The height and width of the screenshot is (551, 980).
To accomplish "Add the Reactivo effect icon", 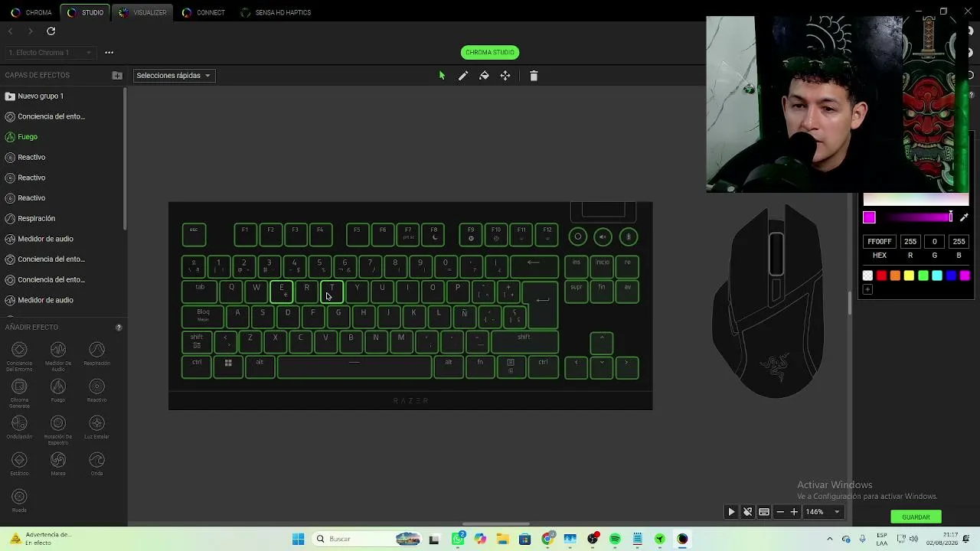I will (96, 386).
